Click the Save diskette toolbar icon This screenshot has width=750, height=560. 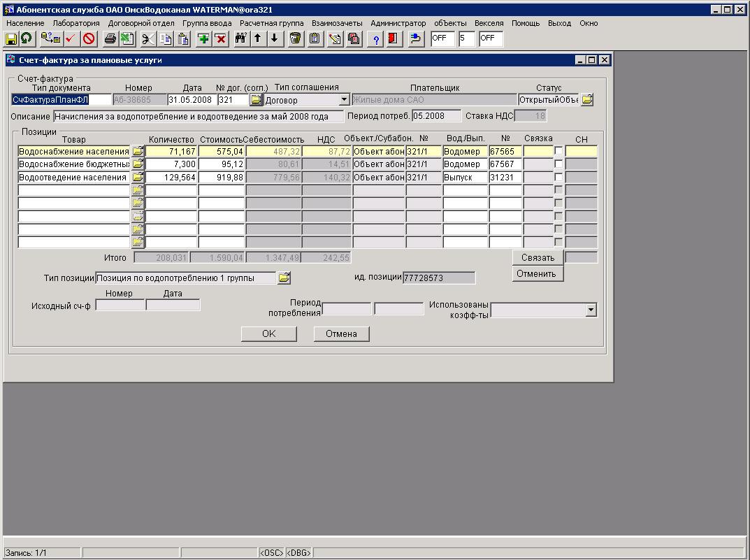point(11,38)
